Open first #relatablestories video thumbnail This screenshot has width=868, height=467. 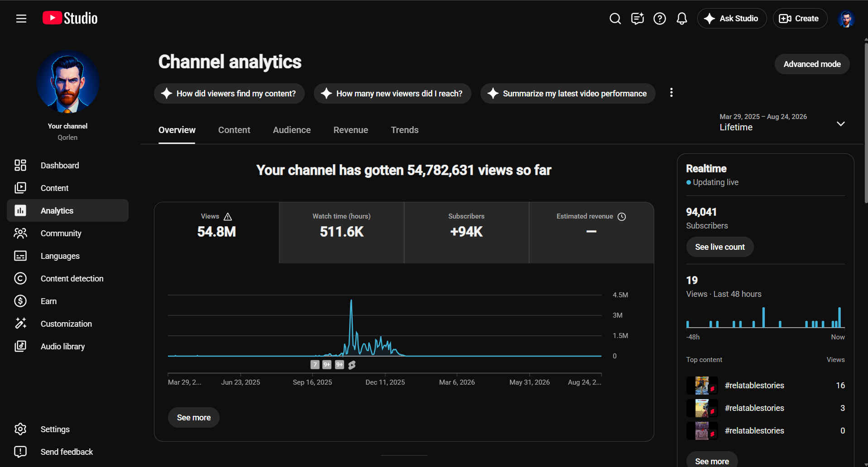pos(702,386)
